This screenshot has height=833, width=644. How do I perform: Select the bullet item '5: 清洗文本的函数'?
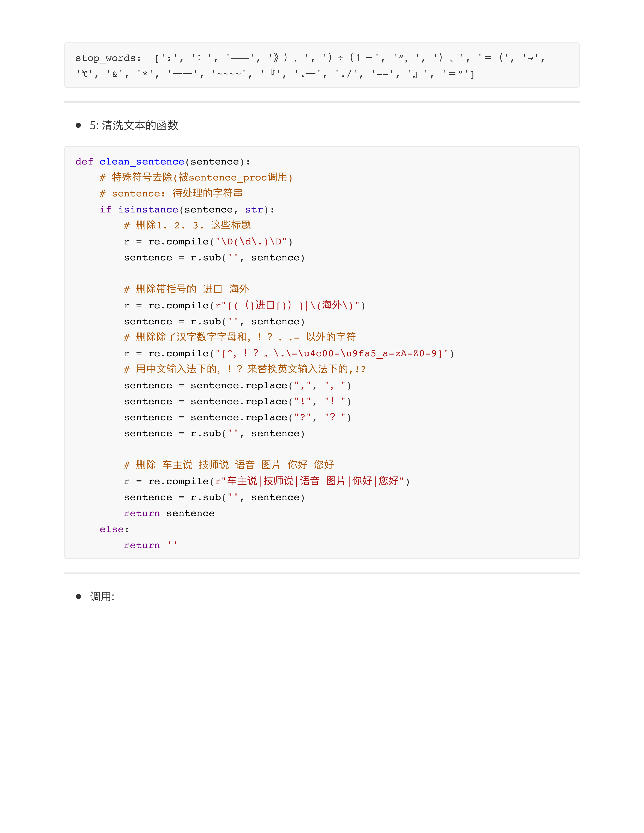[x=136, y=125]
